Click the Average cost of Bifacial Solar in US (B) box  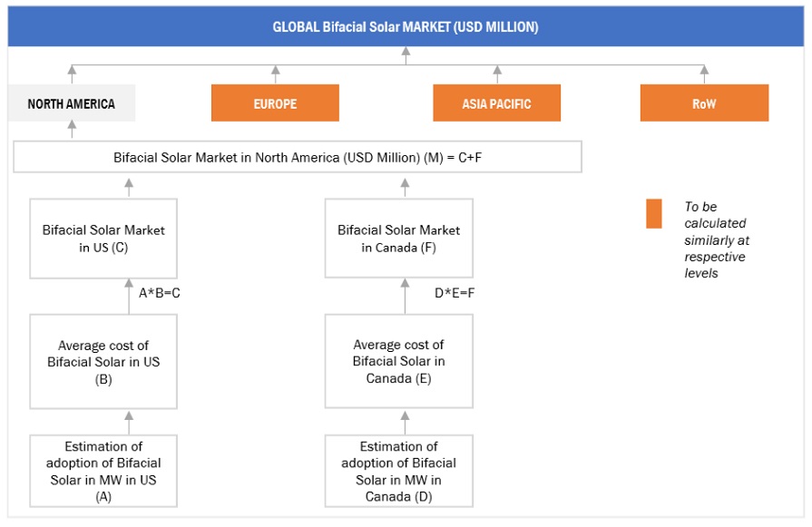(x=103, y=362)
